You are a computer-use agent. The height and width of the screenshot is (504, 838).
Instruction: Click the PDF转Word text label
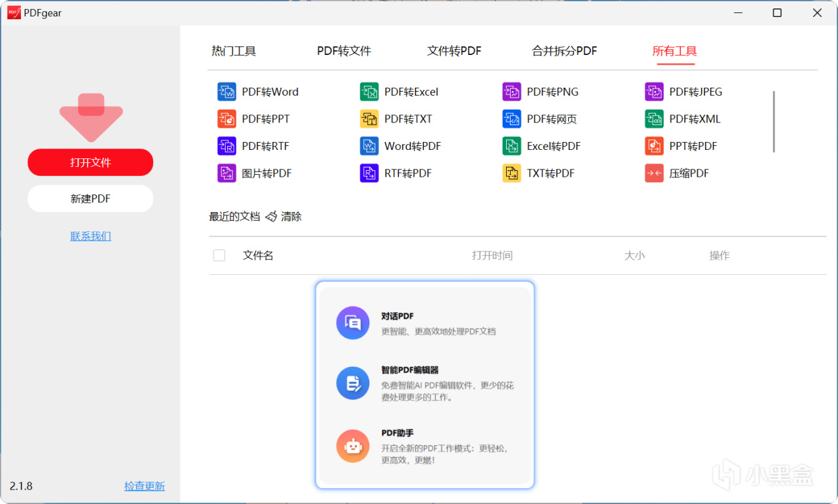[x=270, y=92]
